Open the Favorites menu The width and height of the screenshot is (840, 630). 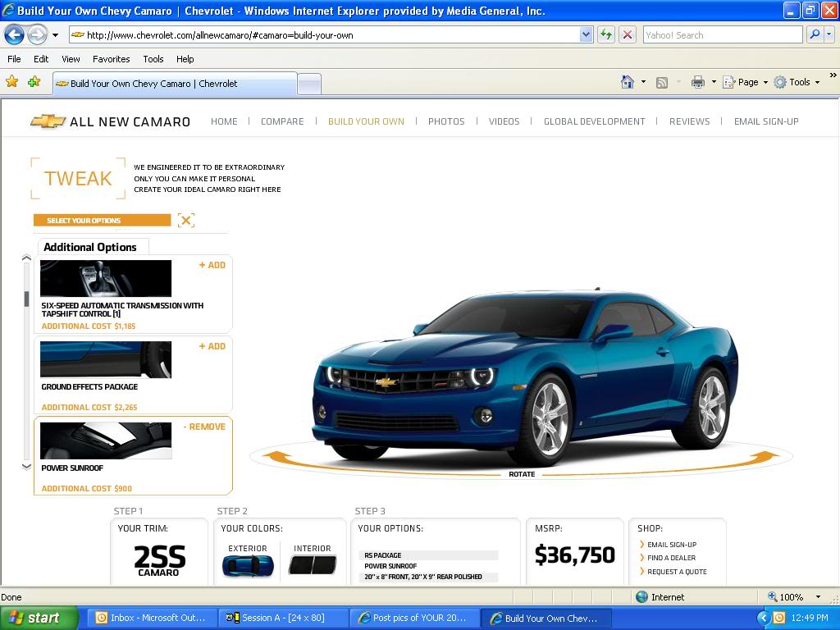[111, 59]
